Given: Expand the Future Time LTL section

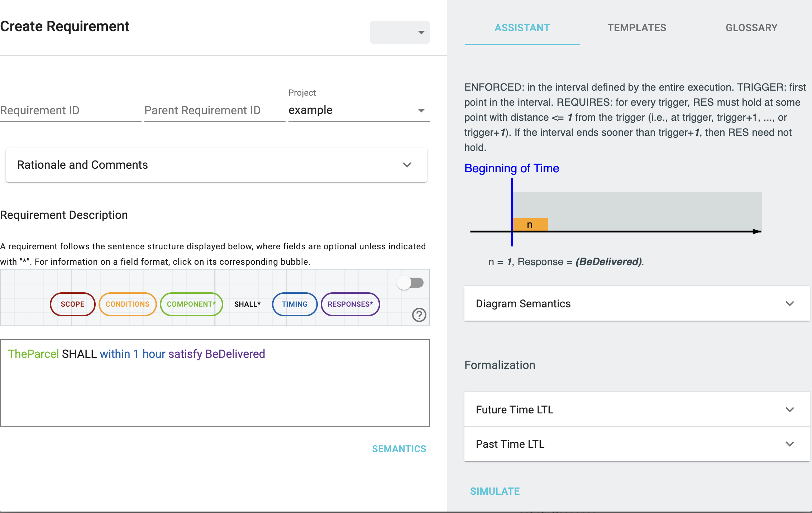Looking at the screenshot, I should [637, 409].
